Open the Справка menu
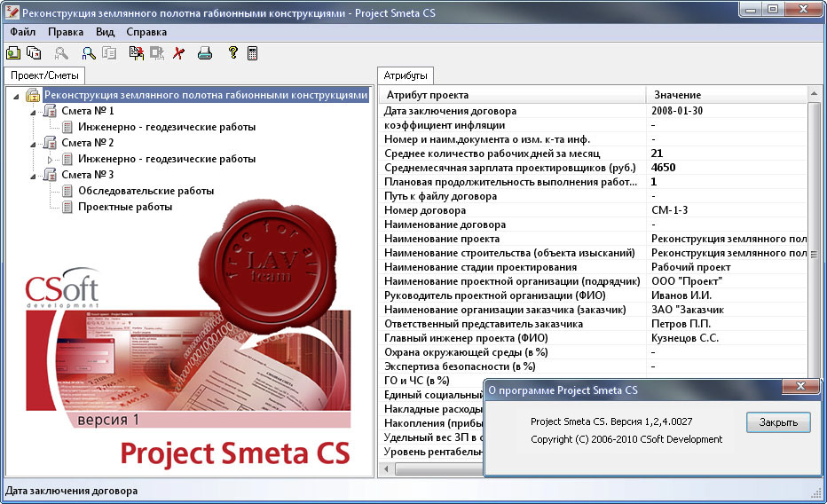 pos(146,32)
